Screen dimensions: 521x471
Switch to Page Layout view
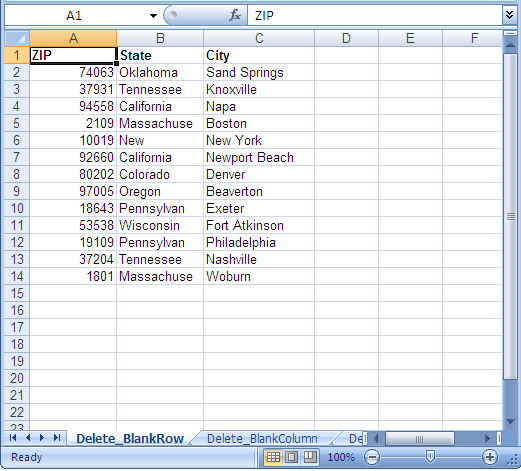point(292,457)
